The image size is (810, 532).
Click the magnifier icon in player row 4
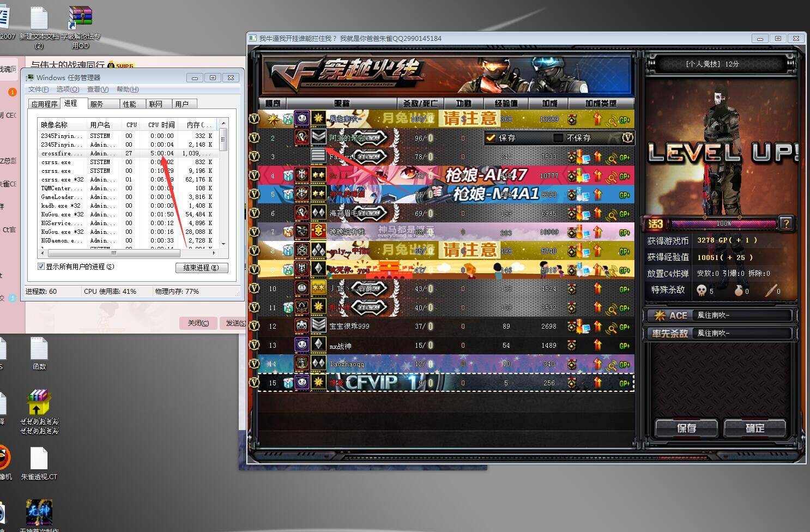(612, 176)
